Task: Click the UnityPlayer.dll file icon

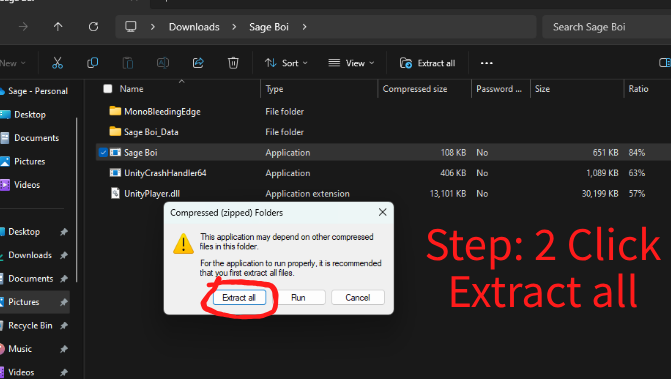Action: (x=115, y=193)
